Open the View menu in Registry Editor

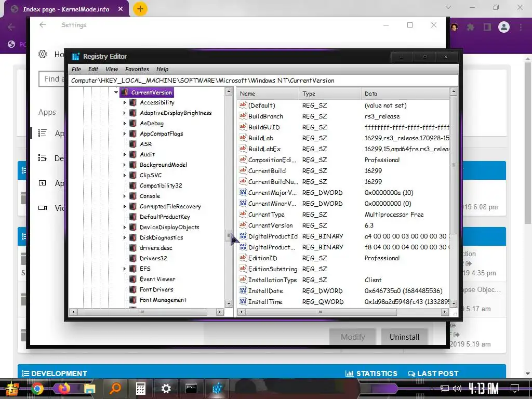tap(112, 69)
